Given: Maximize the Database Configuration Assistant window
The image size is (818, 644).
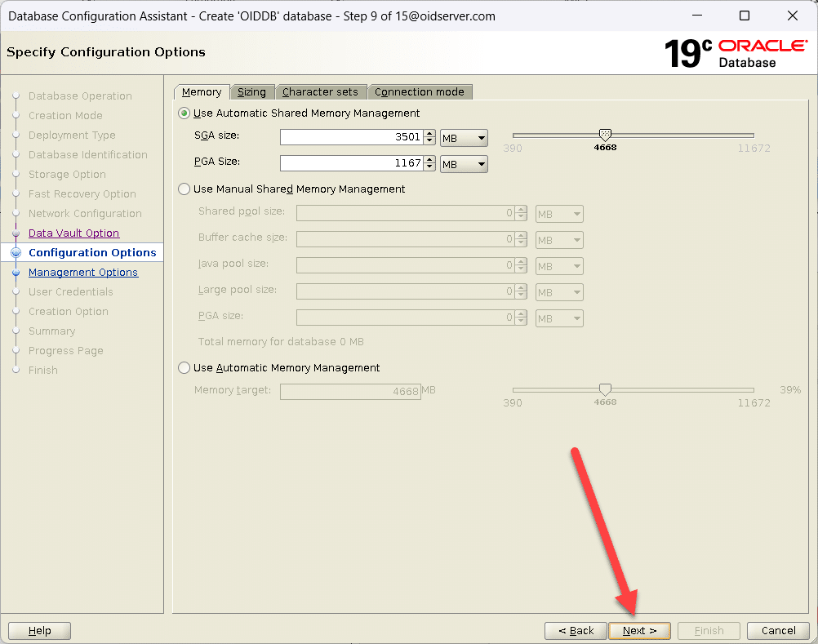Looking at the screenshot, I should point(744,16).
